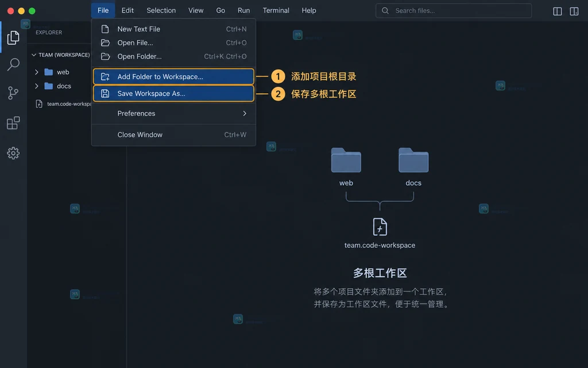Click the team.code-workspace file icon in Explorer
Image resolution: width=588 pixels, height=368 pixels.
pos(39,104)
